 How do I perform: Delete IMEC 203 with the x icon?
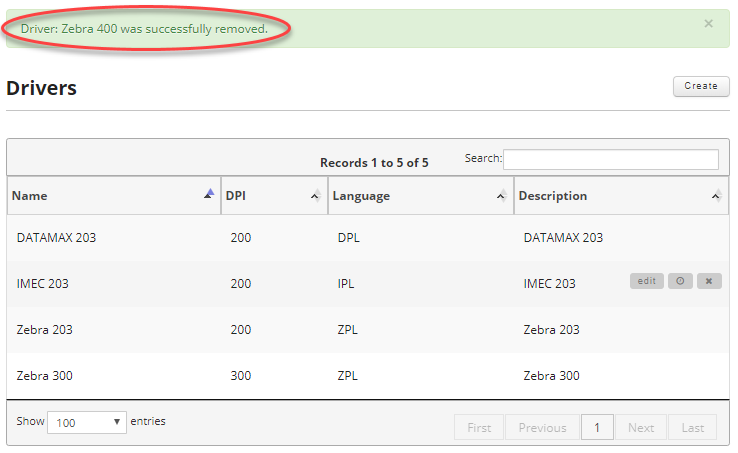point(709,281)
